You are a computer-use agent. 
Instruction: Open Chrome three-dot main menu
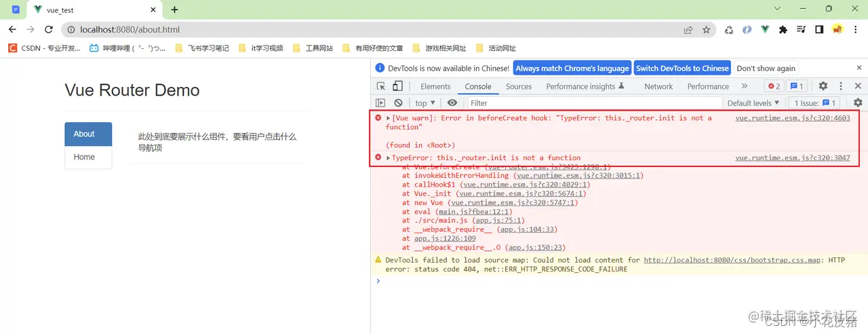[856, 30]
